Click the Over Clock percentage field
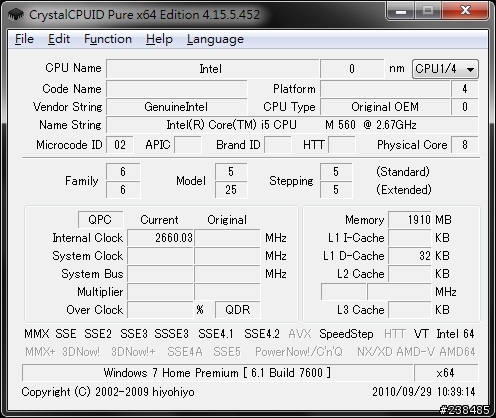This screenshot has height=418, width=496. coord(160,310)
